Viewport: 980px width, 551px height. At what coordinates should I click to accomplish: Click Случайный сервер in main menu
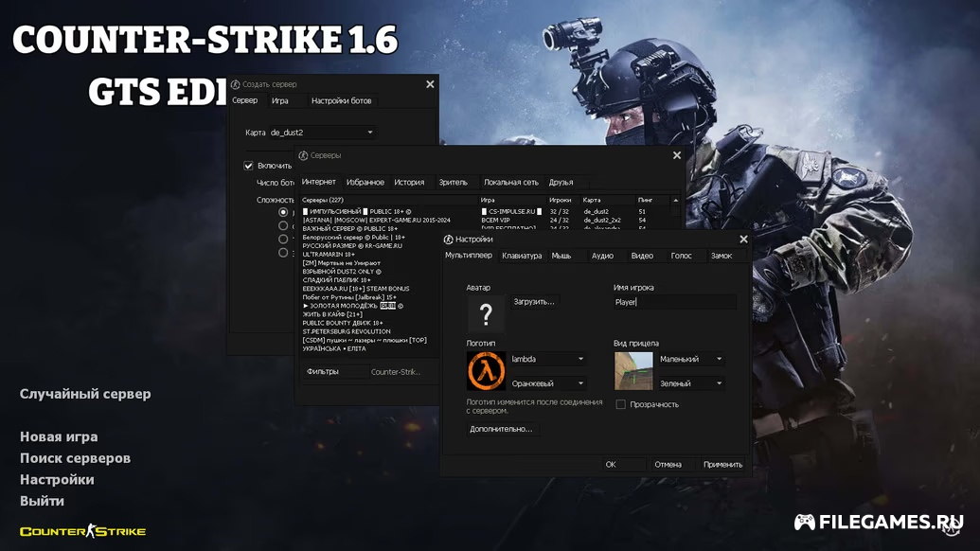pyautogui.click(x=85, y=394)
